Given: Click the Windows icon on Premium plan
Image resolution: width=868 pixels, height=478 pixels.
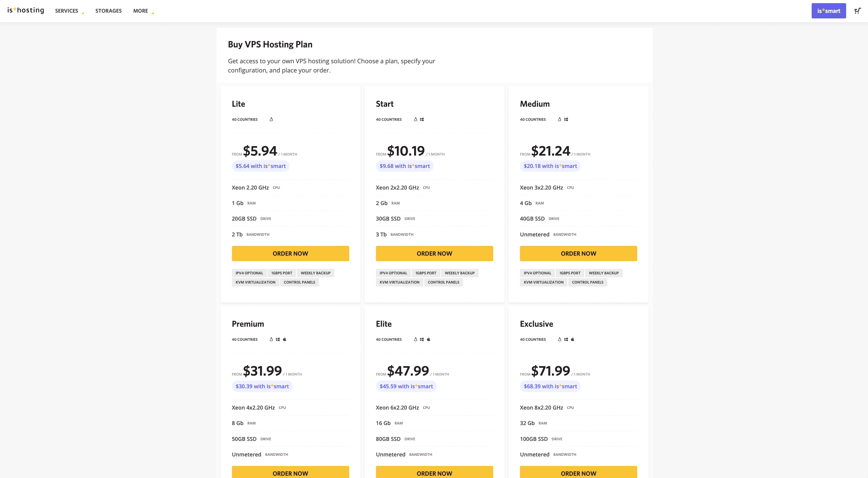Looking at the screenshot, I should coord(278,339).
